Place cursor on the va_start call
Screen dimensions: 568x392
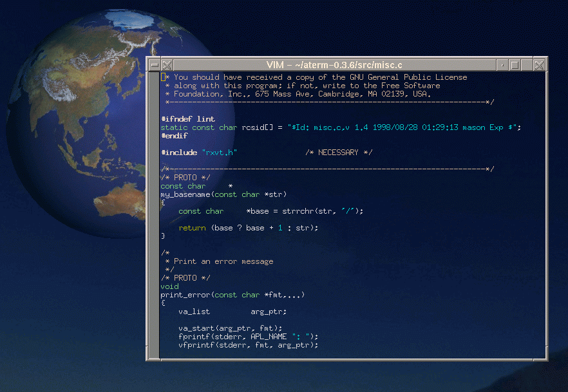click(201, 328)
